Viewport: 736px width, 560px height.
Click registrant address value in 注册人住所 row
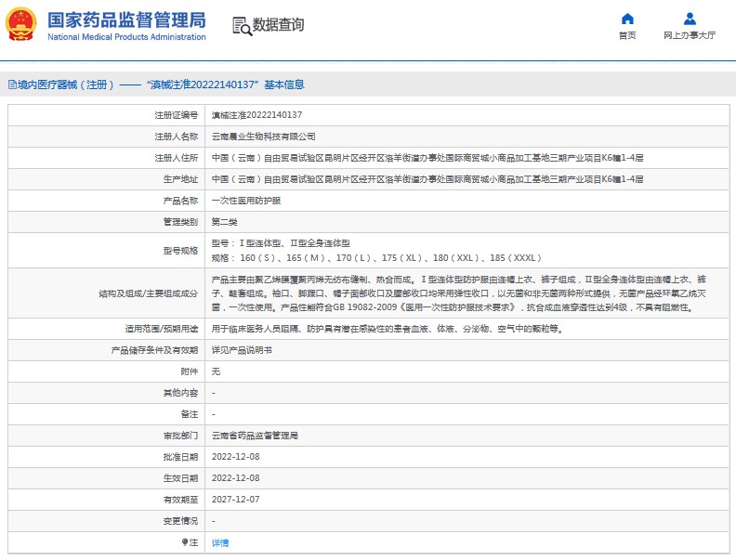pos(427,158)
